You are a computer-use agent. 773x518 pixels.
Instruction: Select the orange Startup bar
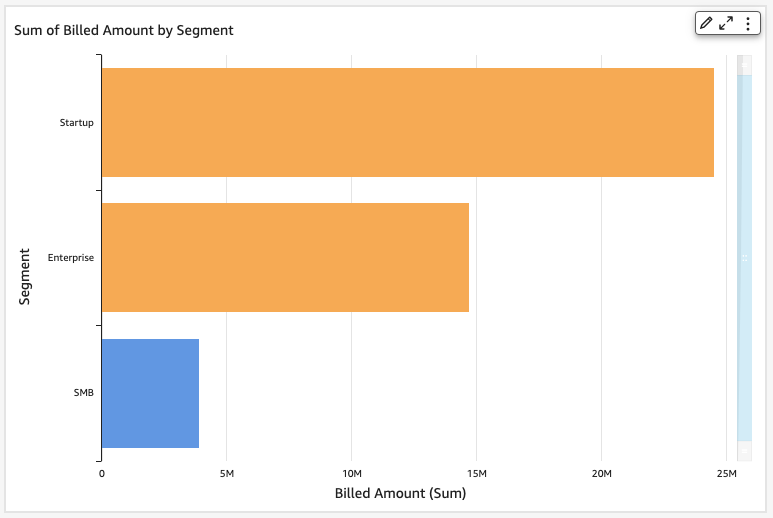point(407,122)
